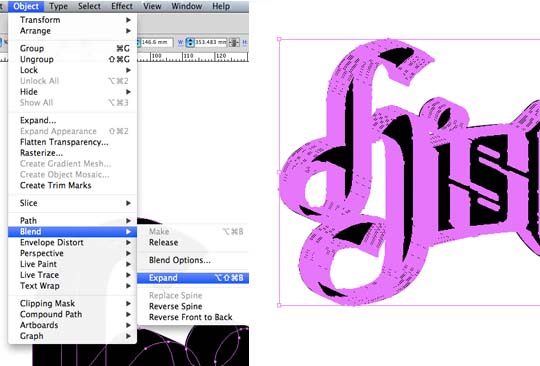Expand the Artboards submenu
This screenshot has height=366, width=540.
click(x=72, y=325)
